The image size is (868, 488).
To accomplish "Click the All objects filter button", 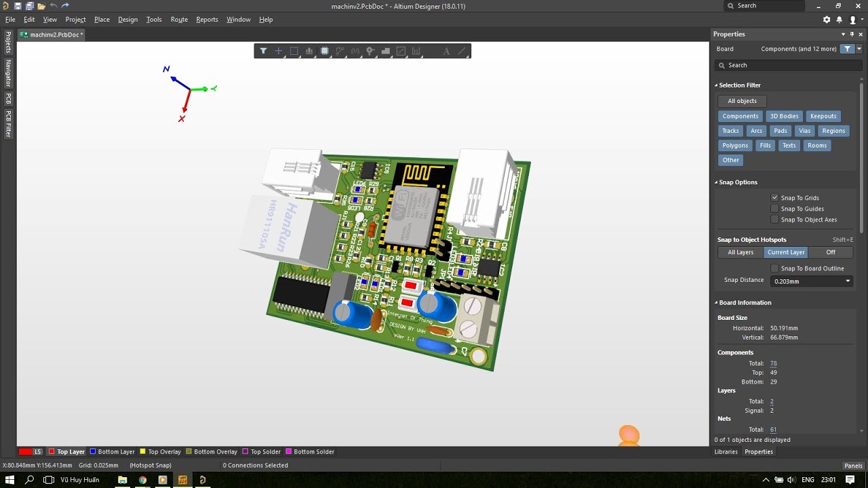I will coord(742,101).
